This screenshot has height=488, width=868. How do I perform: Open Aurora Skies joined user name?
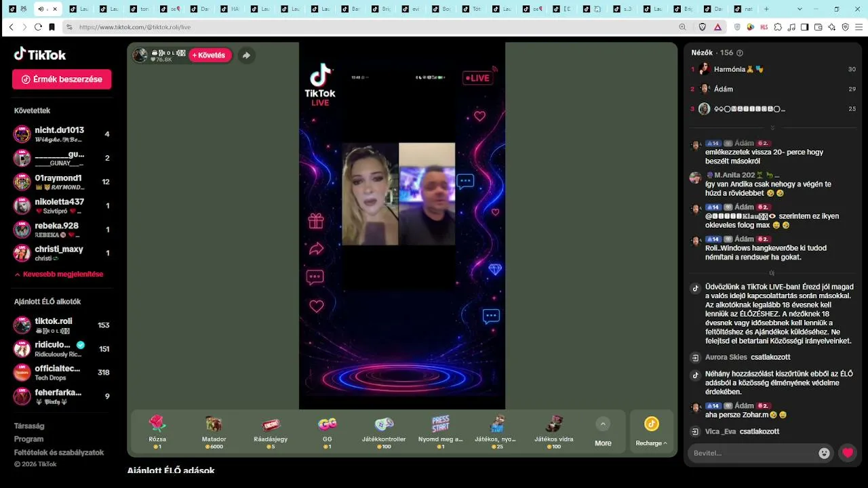pyautogui.click(x=726, y=357)
